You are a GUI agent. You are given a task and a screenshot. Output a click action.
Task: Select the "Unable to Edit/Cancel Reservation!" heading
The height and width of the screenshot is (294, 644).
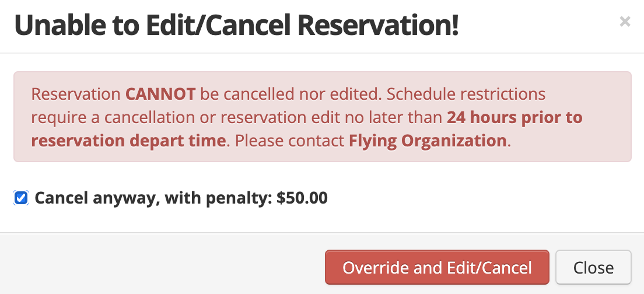(x=237, y=25)
